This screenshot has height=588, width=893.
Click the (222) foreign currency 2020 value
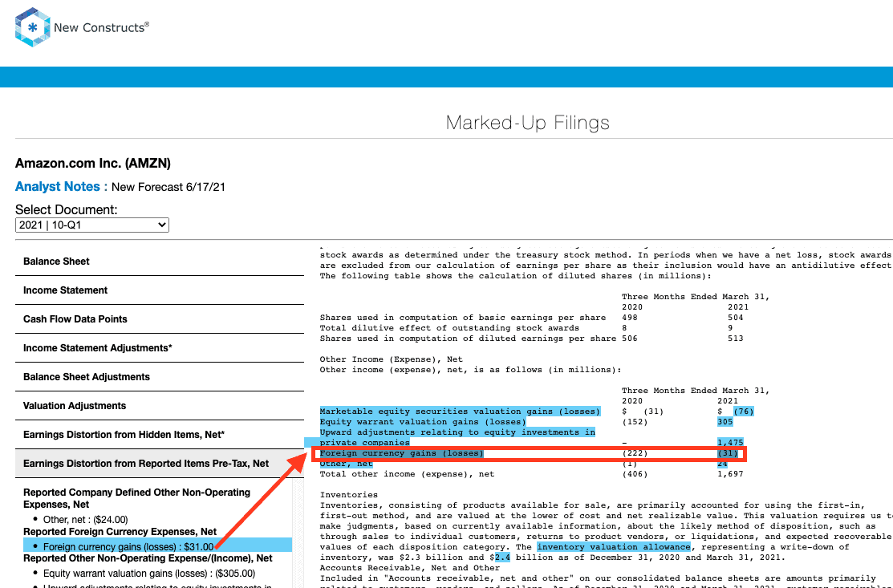pos(635,453)
